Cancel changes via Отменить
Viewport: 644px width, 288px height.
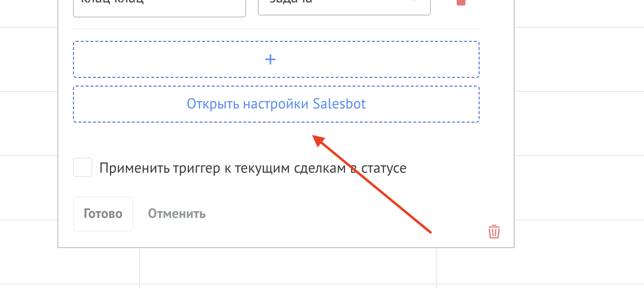pyautogui.click(x=177, y=214)
